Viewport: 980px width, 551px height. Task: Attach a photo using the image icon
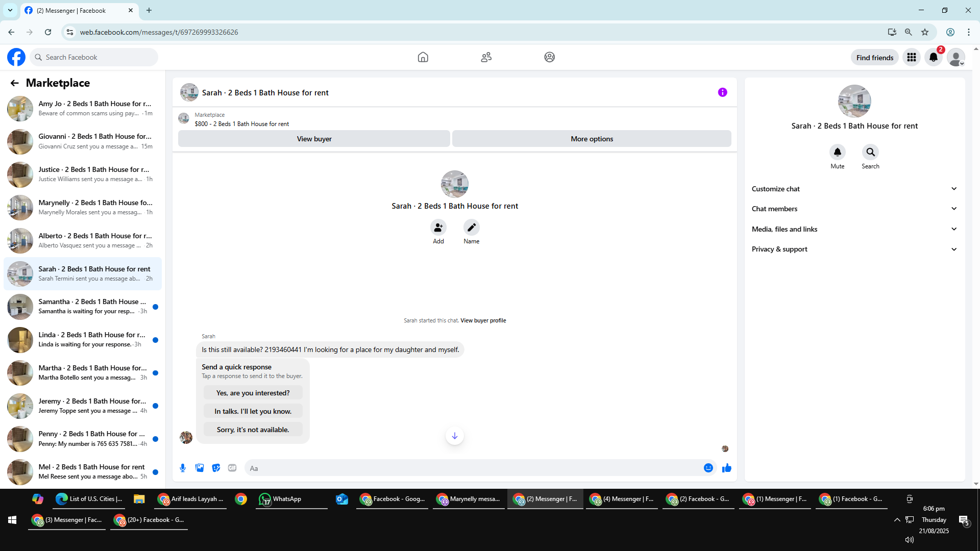200,468
